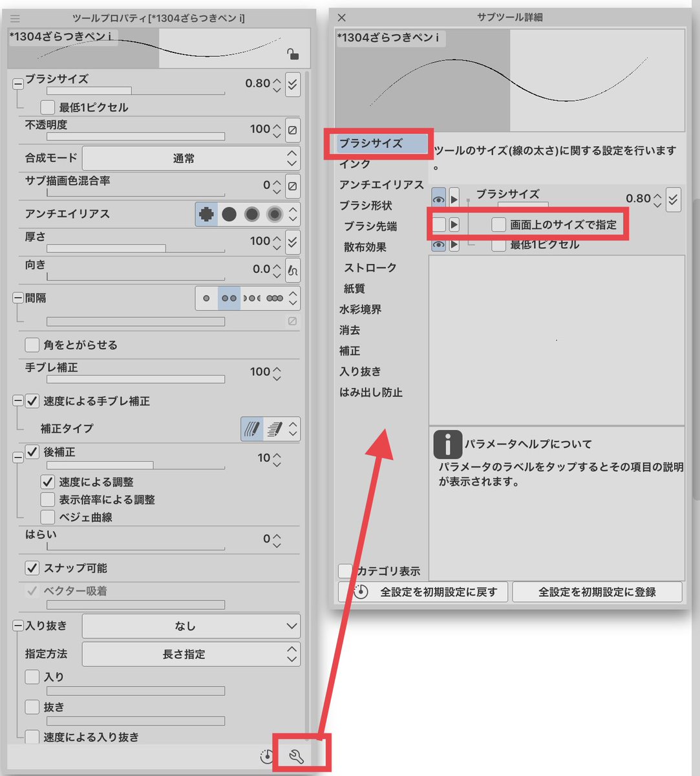
Task: Select the インク category in the sidebar
Action: (x=354, y=164)
